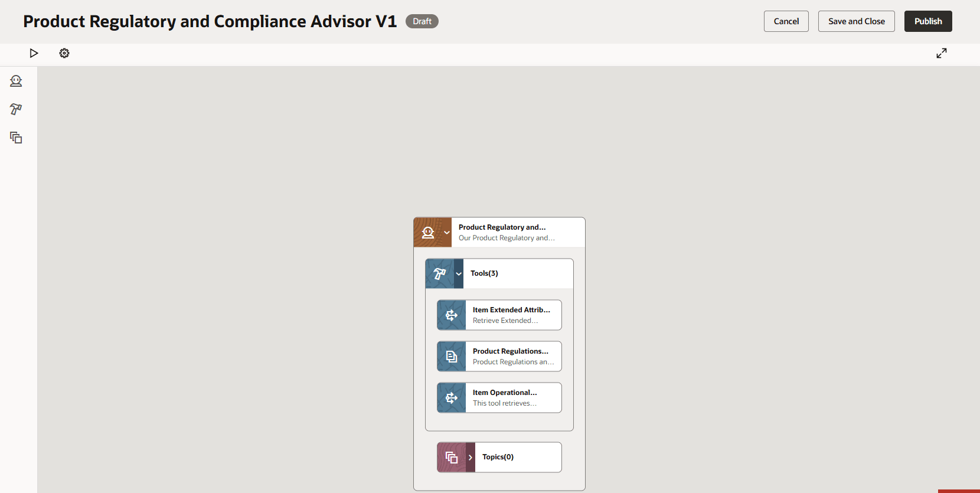Open the settings gear in the toolbar
The image size is (980, 493).
(64, 53)
